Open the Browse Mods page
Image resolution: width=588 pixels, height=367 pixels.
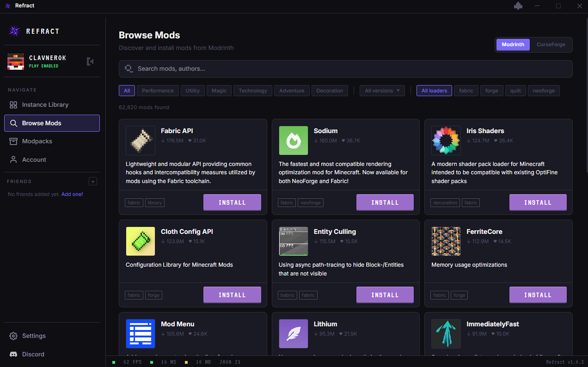click(52, 123)
